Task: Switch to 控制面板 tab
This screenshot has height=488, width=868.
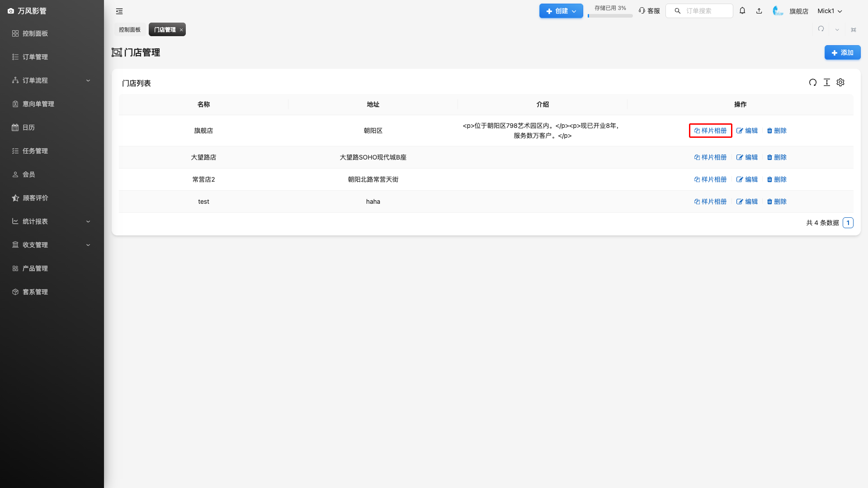Action: [x=130, y=29]
